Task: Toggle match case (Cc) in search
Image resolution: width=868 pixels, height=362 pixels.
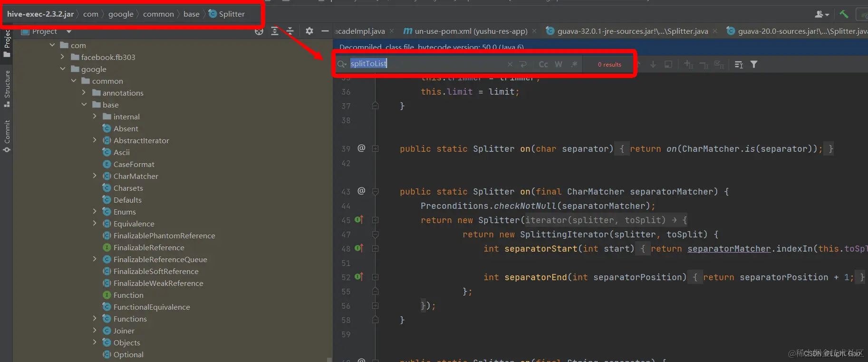Action: [x=543, y=64]
